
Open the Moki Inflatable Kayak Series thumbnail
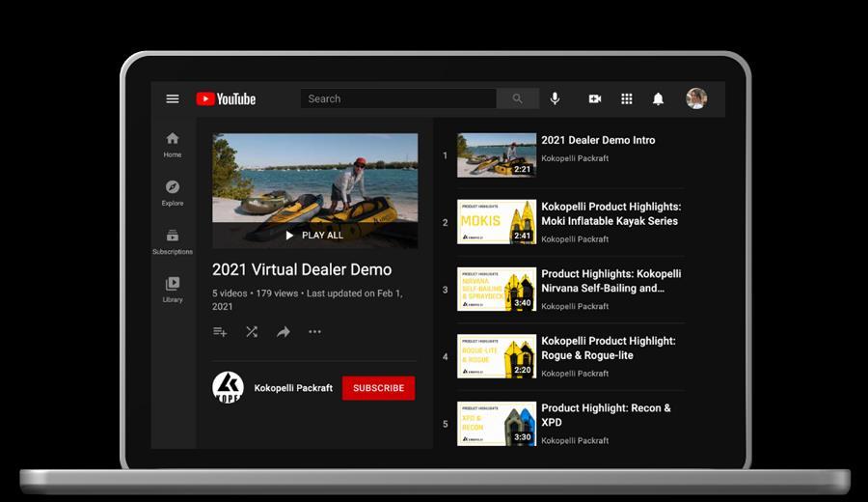point(497,222)
